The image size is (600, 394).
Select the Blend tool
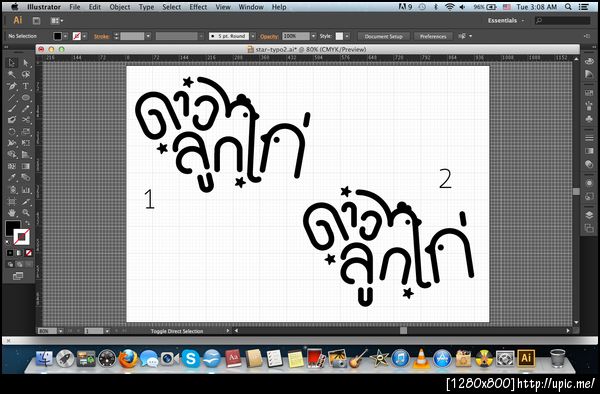[26, 177]
